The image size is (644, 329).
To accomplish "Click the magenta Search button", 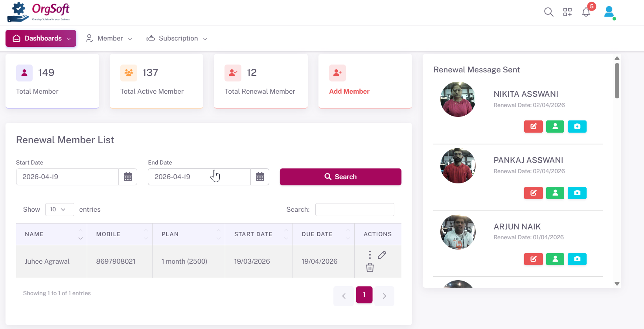I will [x=340, y=177].
